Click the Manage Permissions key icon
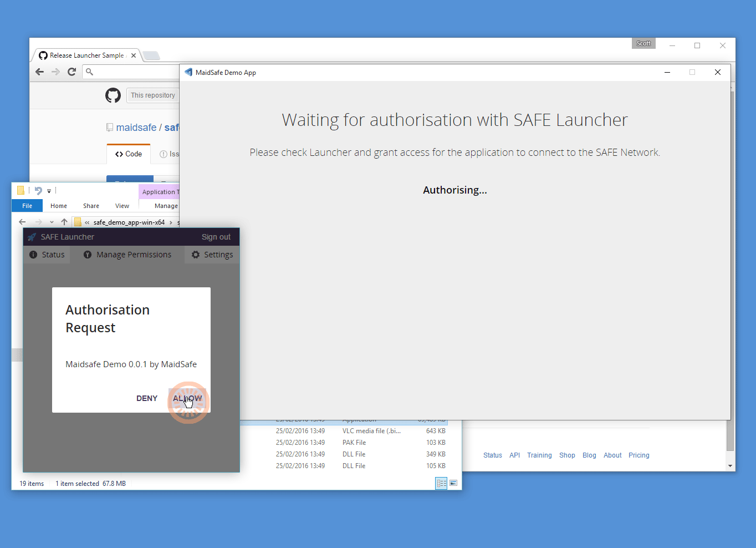The width and height of the screenshot is (756, 548). click(x=88, y=255)
